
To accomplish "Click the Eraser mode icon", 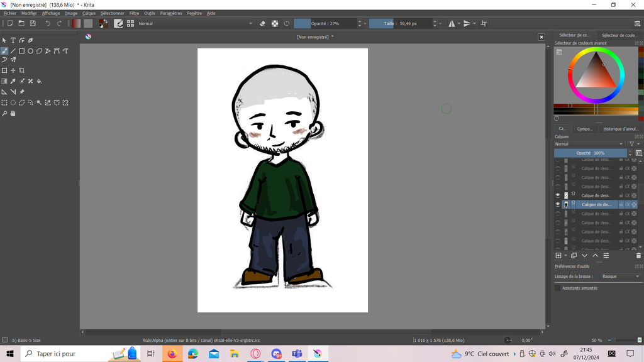I will pyautogui.click(x=263, y=23).
